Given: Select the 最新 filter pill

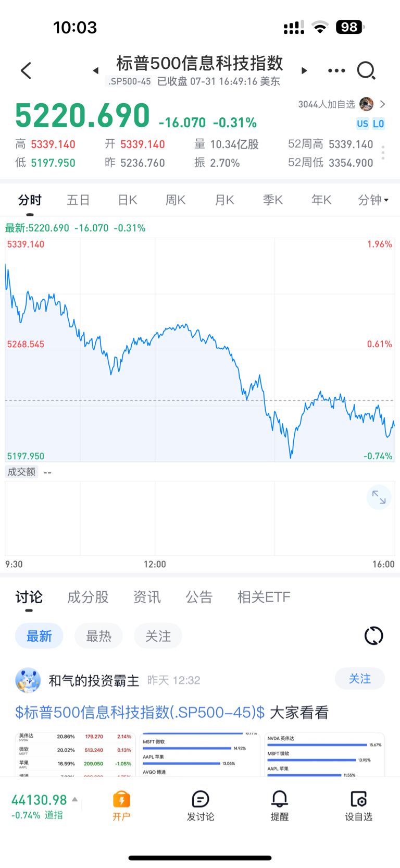Looking at the screenshot, I should 39,636.
